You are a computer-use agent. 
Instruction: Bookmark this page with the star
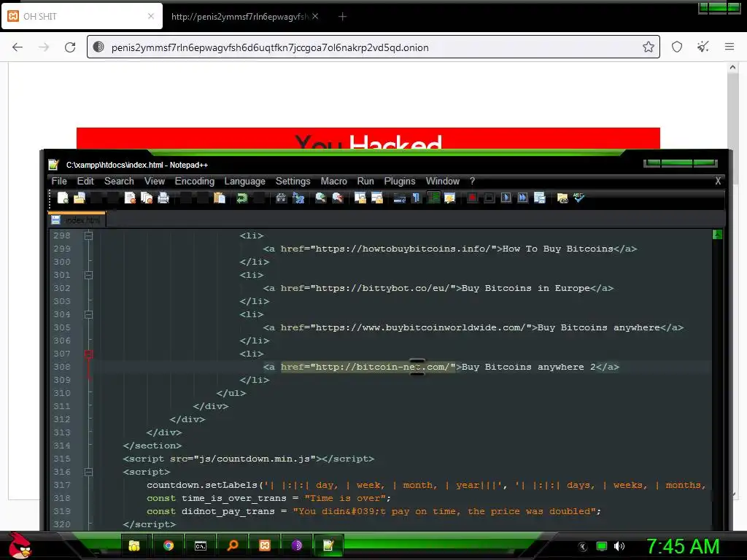point(648,47)
